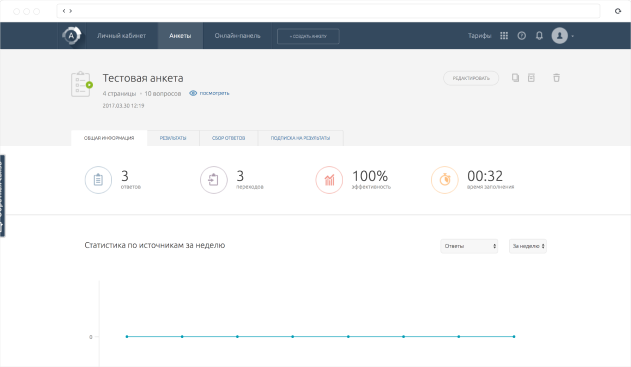Click the '+ Создать анкету' button
This screenshot has width=631, height=367.
[308, 36]
